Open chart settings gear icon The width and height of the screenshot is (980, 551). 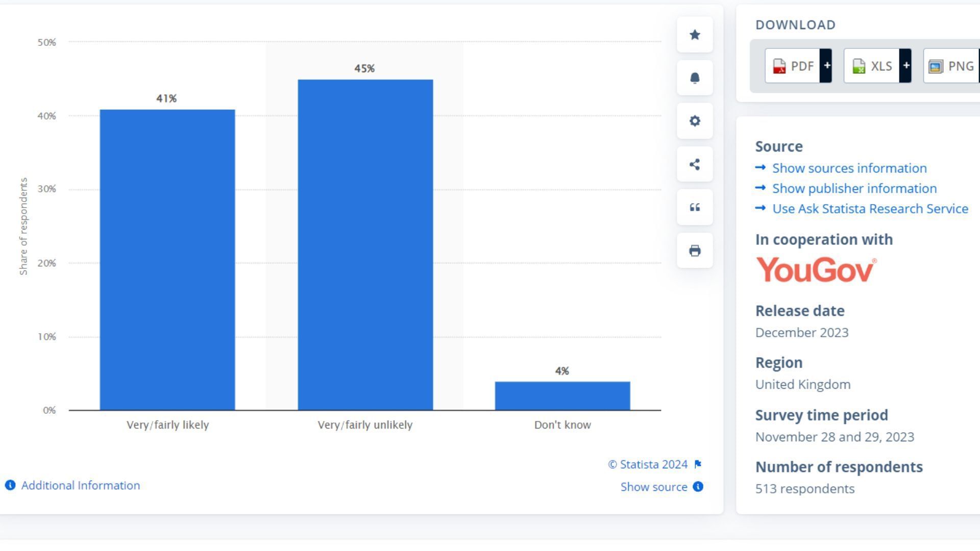tap(695, 121)
